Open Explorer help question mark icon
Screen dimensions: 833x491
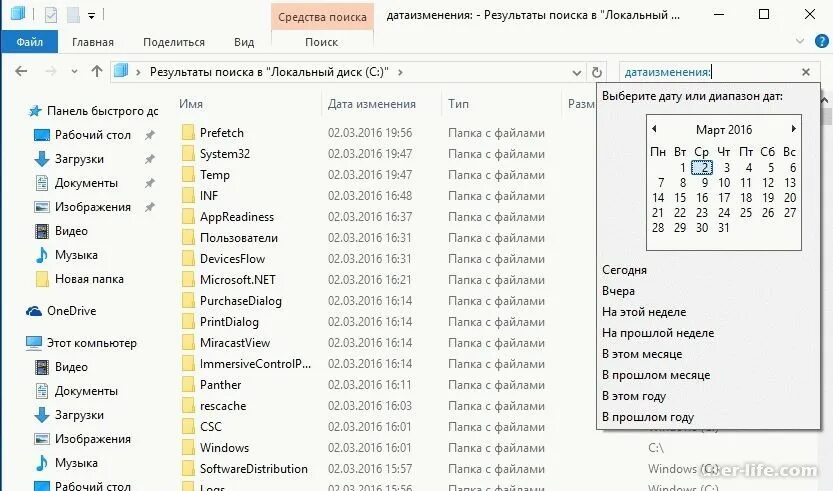[x=821, y=41]
